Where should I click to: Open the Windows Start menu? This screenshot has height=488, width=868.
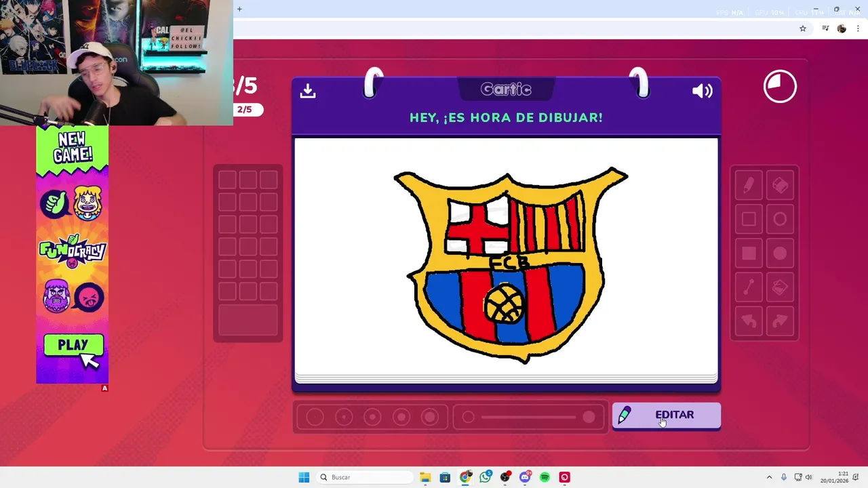(x=304, y=477)
